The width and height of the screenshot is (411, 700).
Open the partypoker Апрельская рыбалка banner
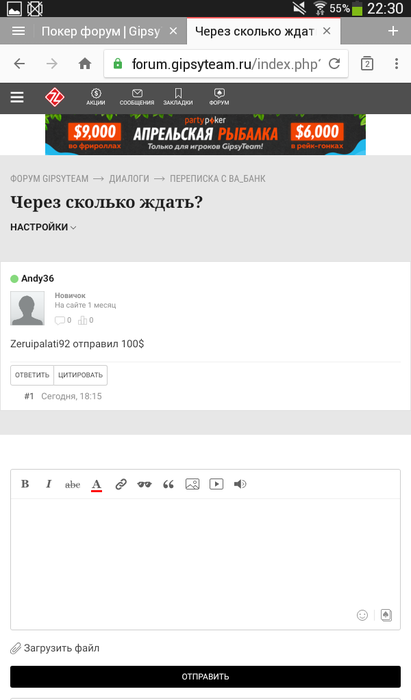pyautogui.click(x=205, y=134)
